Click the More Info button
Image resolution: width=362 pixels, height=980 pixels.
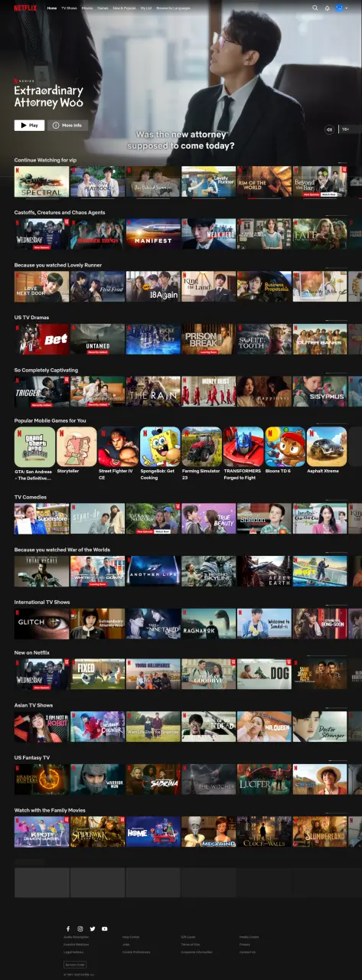[x=67, y=125]
